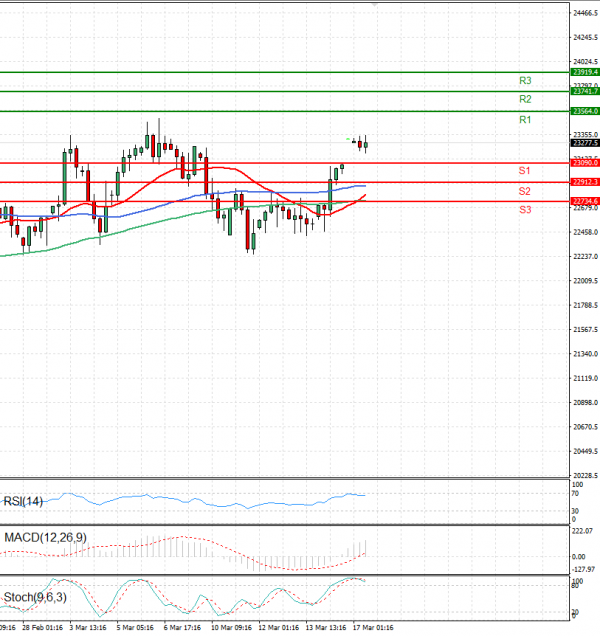Click the 17 Mar 01:16 date label
The image size is (600, 636).
coord(373,627)
